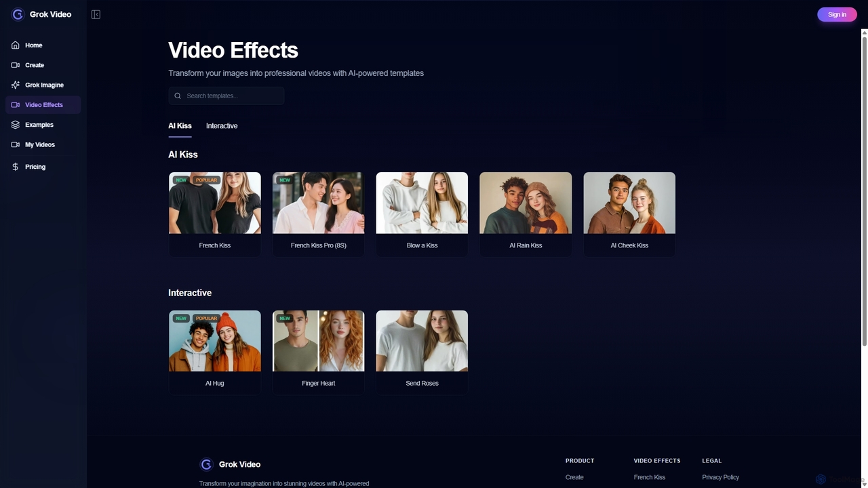Image resolution: width=868 pixels, height=488 pixels.
Task: Click the AI Rain Kiss card title
Action: pos(526,245)
